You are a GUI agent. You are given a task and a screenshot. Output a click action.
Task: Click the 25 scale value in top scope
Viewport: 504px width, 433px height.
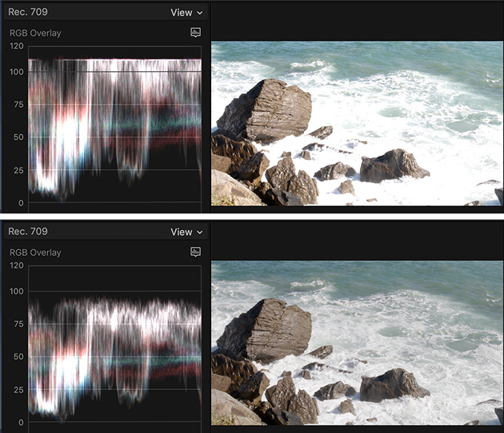19,171
